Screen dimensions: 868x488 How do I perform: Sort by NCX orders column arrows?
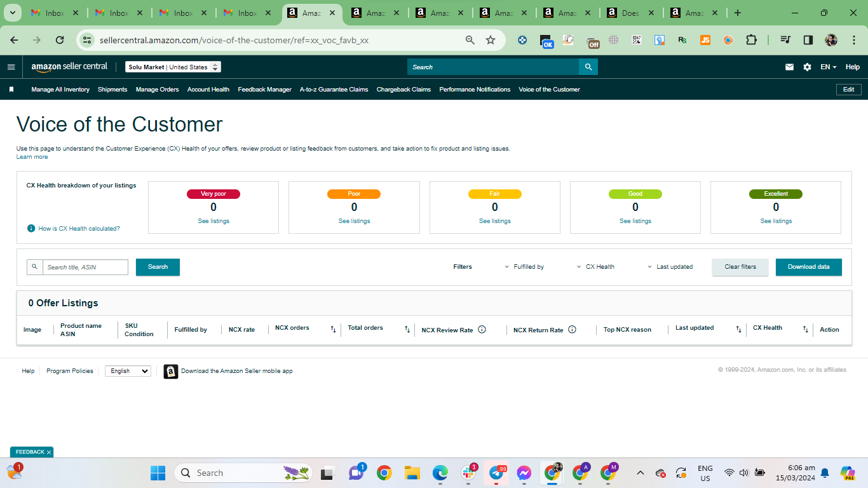[x=333, y=329]
